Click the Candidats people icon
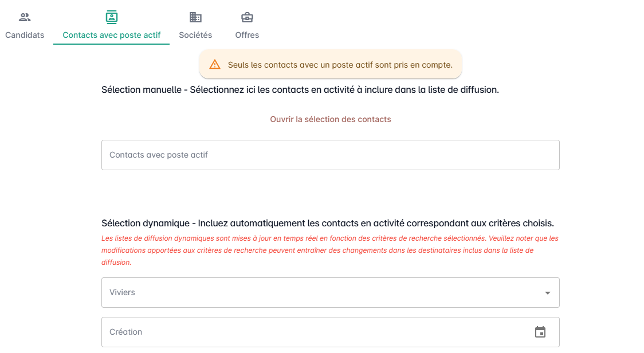Image resolution: width=644 pixels, height=353 pixels. [25, 17]
